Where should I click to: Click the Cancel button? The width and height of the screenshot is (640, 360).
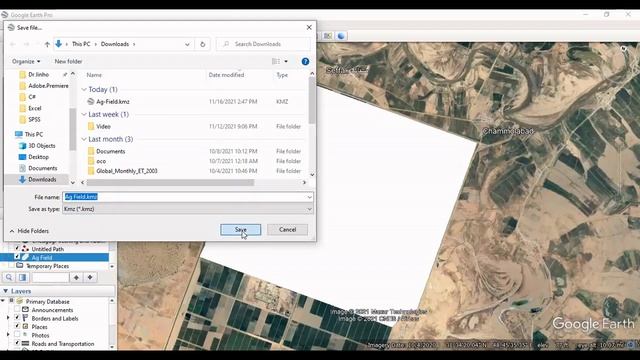point(287,230)
